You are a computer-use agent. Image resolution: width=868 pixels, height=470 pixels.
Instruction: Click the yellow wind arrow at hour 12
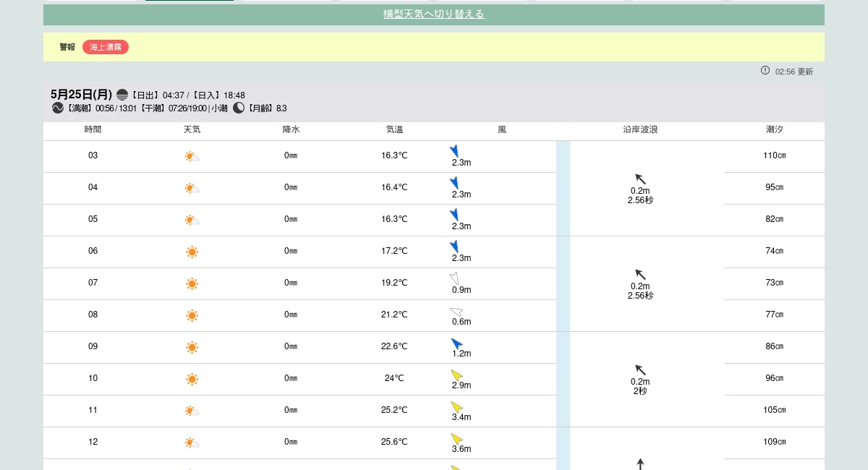click(x=456, y=439)
